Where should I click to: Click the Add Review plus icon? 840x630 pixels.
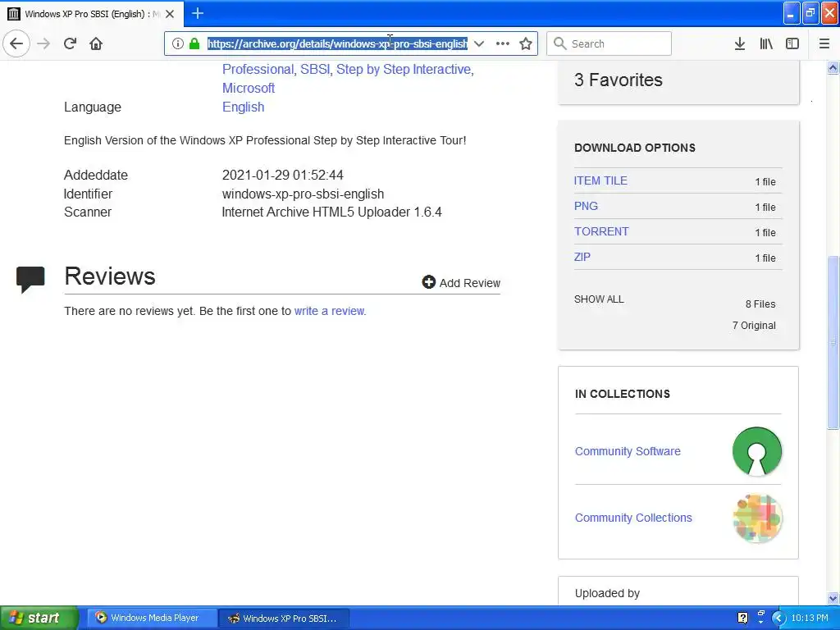(428, 282)
